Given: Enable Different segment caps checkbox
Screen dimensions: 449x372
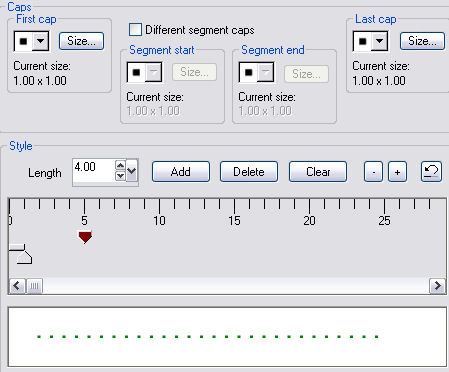Looking at the screenshot, I should [135, 30].
